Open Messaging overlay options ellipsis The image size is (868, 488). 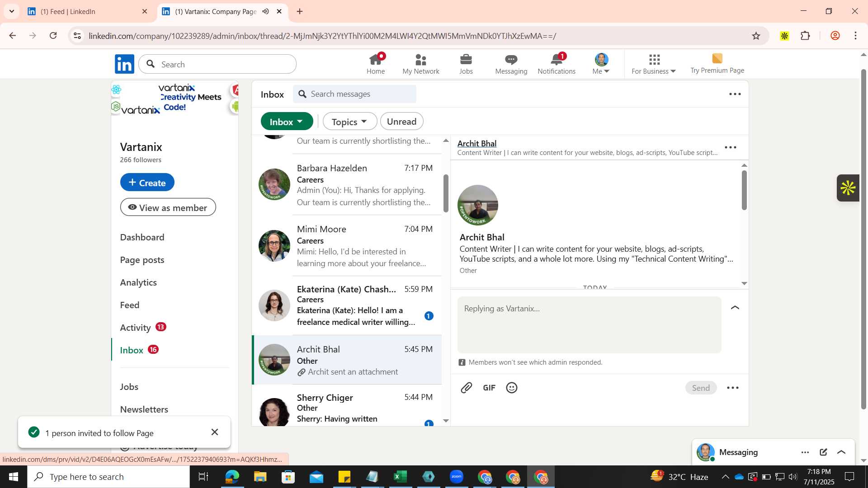(805, 452)
